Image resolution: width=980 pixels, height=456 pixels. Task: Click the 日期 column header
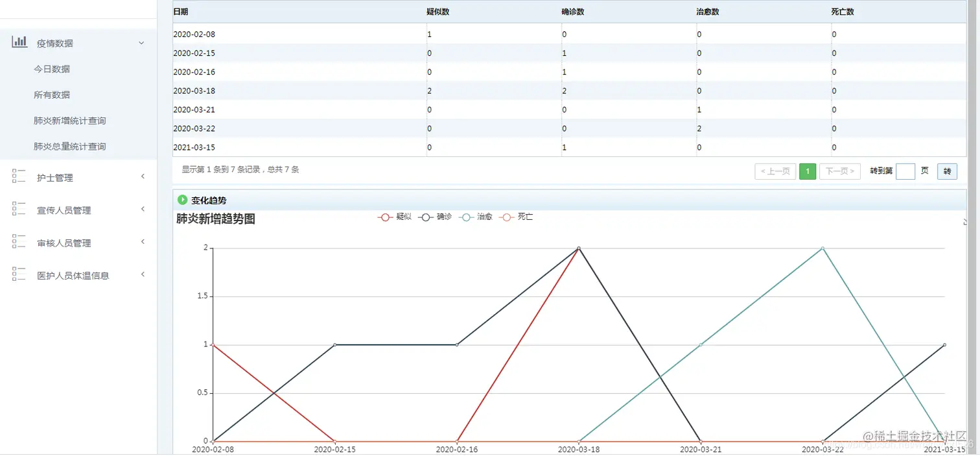click(181, 12)
